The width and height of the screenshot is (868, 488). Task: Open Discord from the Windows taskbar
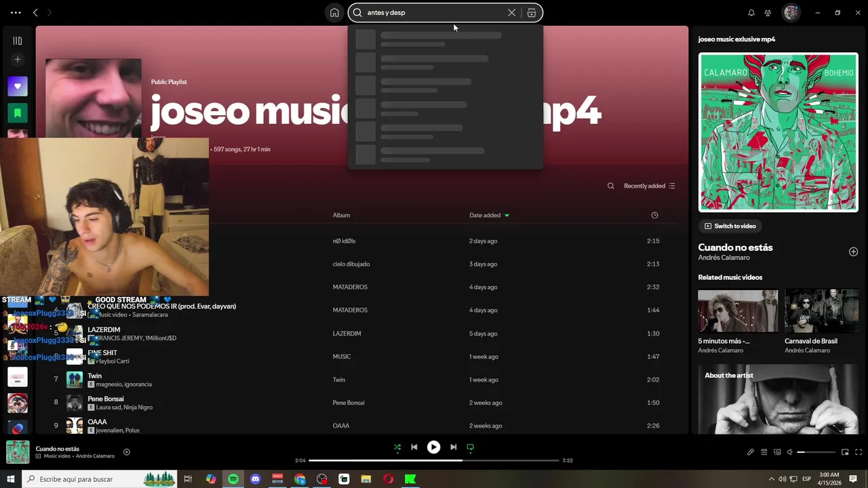point(255,479)
